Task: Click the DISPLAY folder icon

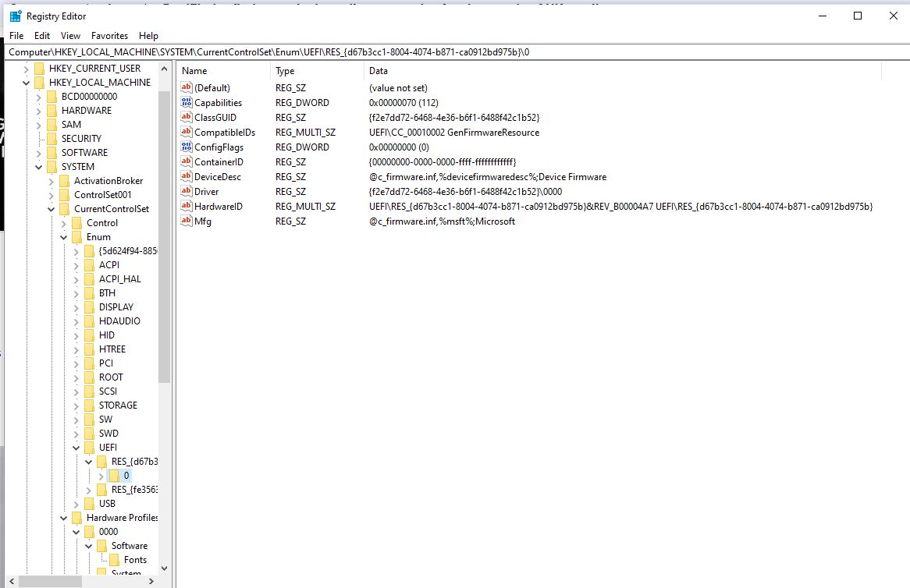Action: [90, 306]
